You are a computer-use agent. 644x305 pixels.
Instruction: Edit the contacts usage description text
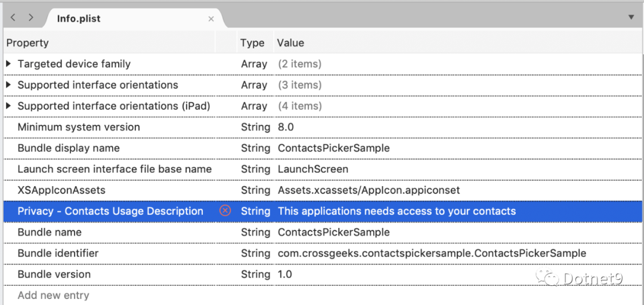[x=397, y=211]
